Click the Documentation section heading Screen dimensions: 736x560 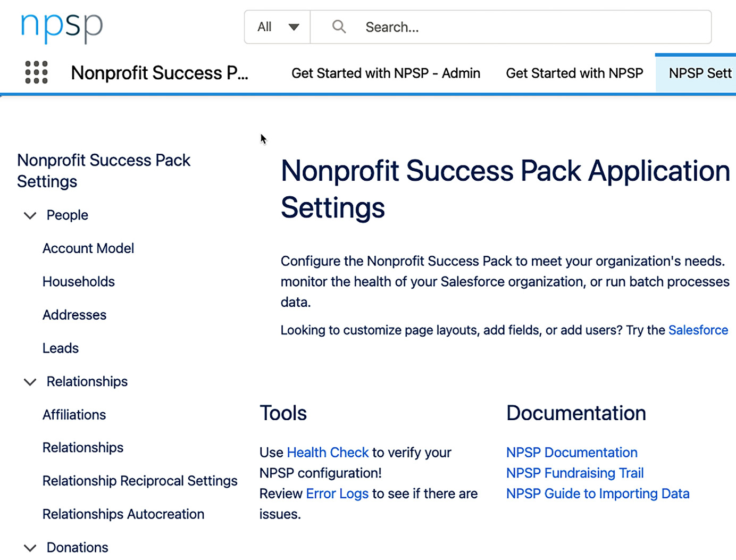(x=576, y=413)
